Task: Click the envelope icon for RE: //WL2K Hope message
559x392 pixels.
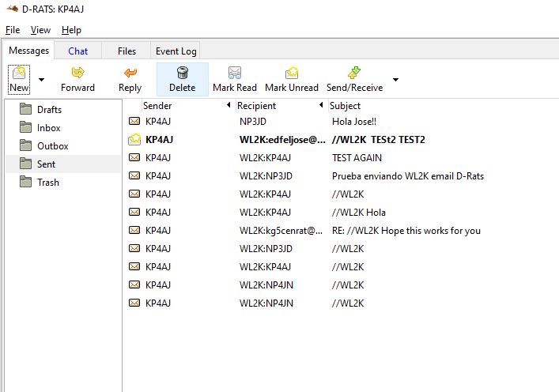Action: (134, 230)
